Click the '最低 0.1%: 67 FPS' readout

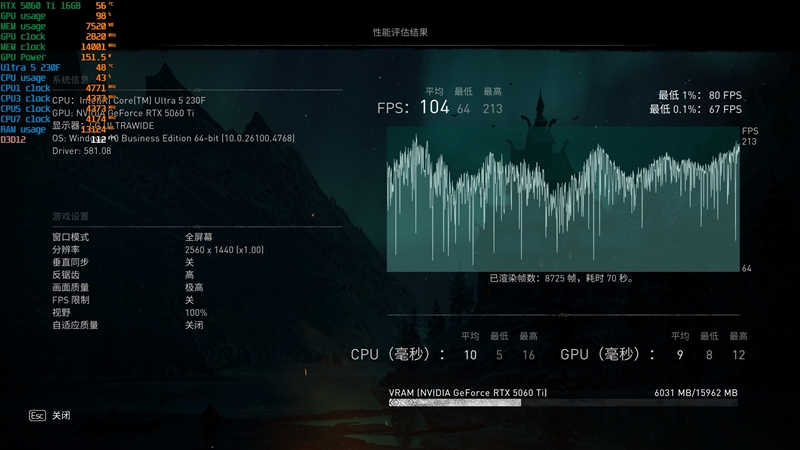point(695,109)
